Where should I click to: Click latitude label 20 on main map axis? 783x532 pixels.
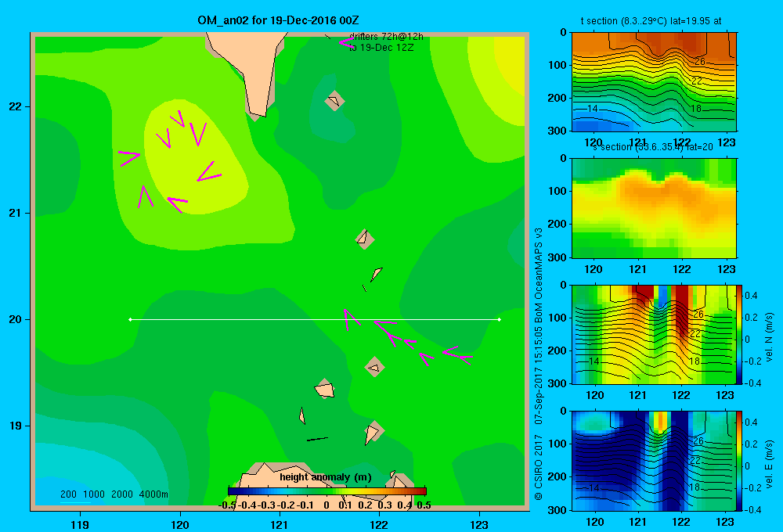pyautogui.click(x=16, y=319)
